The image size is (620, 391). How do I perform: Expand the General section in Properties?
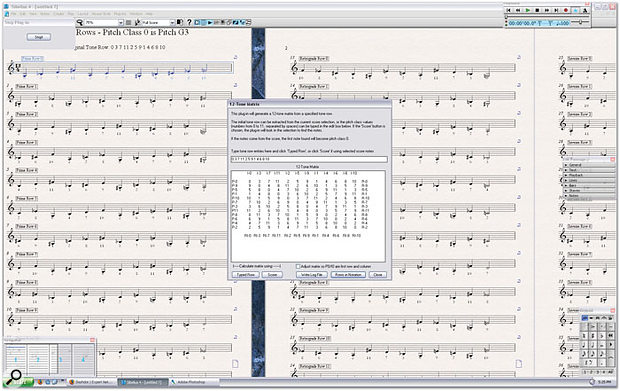588,165
